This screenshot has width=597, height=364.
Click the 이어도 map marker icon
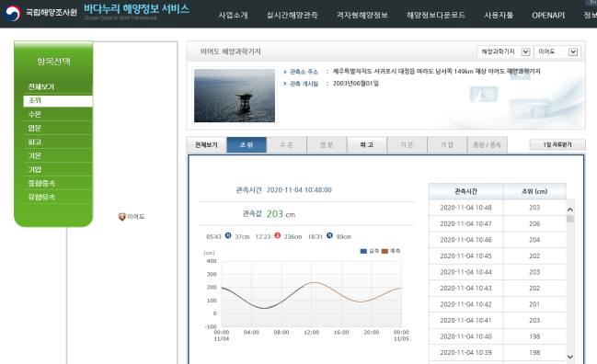(121, 217)
